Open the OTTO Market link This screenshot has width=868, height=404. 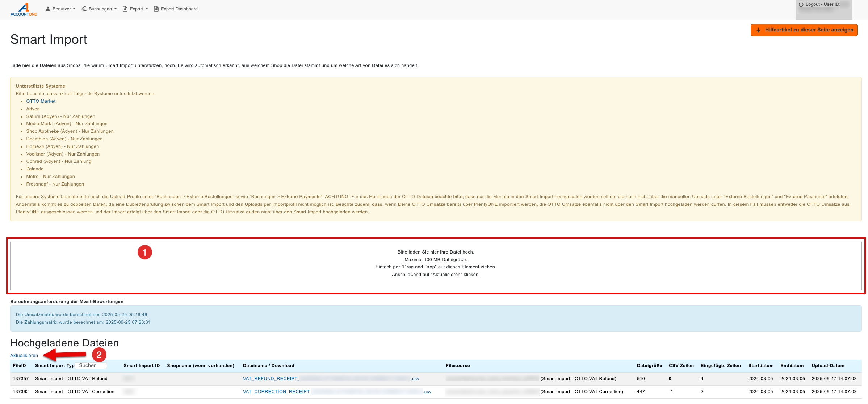tap(41, 101)
